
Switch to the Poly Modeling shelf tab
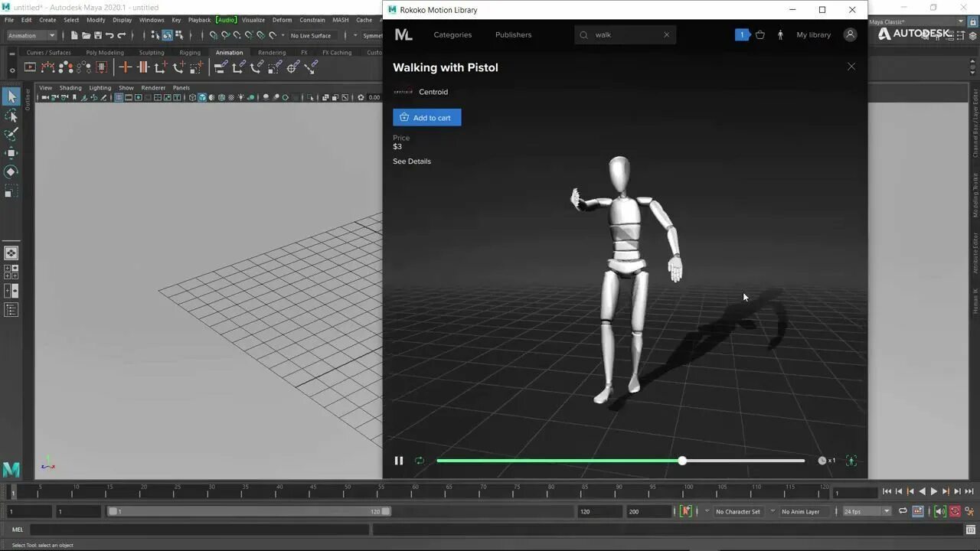tap(105, 53)
